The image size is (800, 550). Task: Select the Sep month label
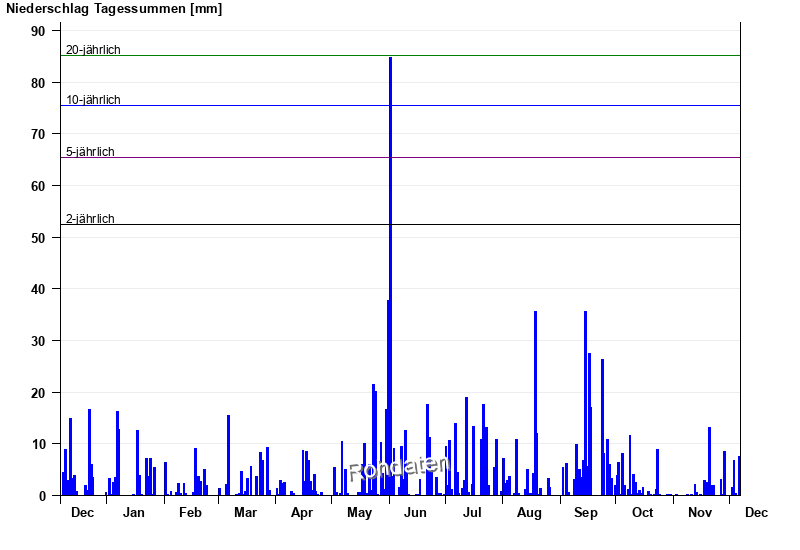click(x=586, y=513)
